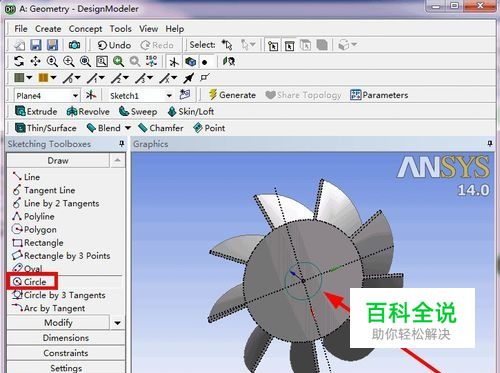Open the Dimensions toolbox
This screenshot has width=500, height=373.
(x=66, y=338)
